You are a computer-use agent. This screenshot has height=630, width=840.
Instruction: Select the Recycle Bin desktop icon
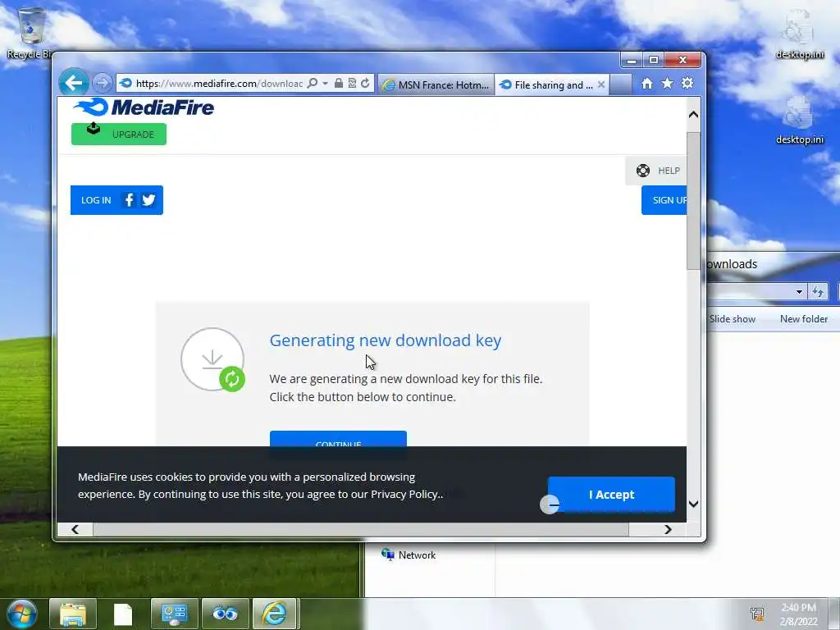[x=30, y=33]
